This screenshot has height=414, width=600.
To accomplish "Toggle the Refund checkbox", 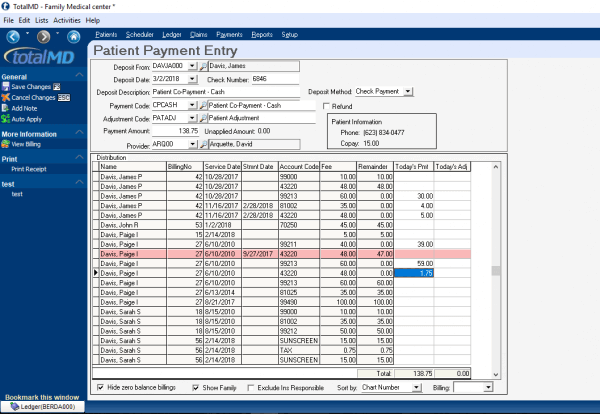I will pyautogui.click(x=326, y=106).
